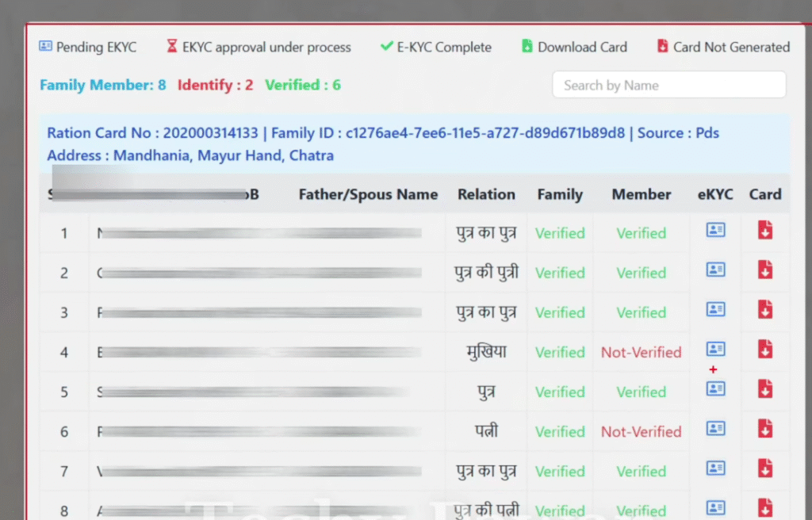Viewport: 812px width, 520px height.
Task: Click Card icon in row 3
Action: [765, 309]
